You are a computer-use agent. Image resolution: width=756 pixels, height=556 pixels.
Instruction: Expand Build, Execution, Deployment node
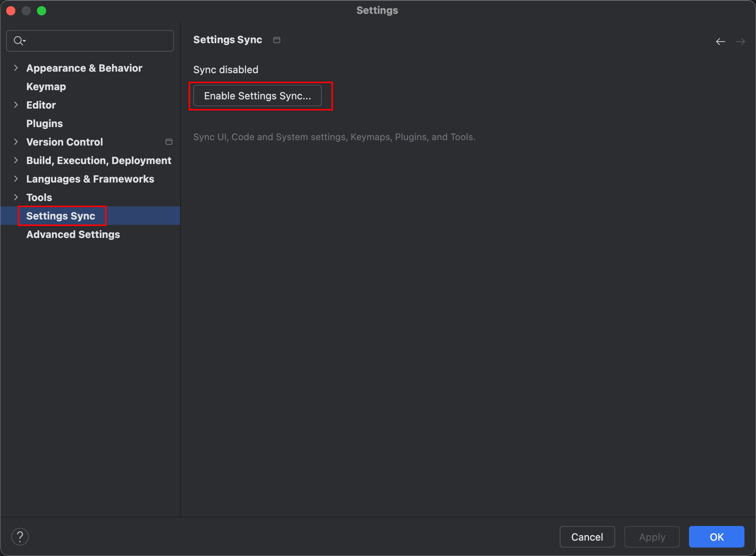pos(16,160)
